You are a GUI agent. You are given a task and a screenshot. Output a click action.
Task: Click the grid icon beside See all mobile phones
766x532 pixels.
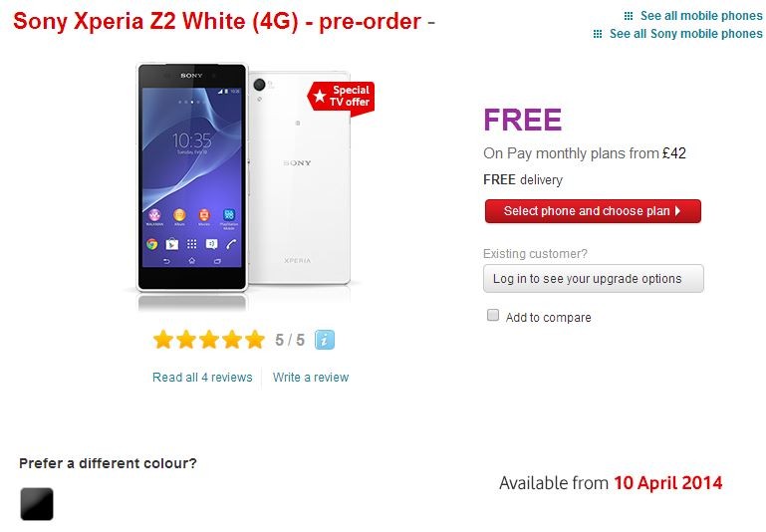pos(629,16)
